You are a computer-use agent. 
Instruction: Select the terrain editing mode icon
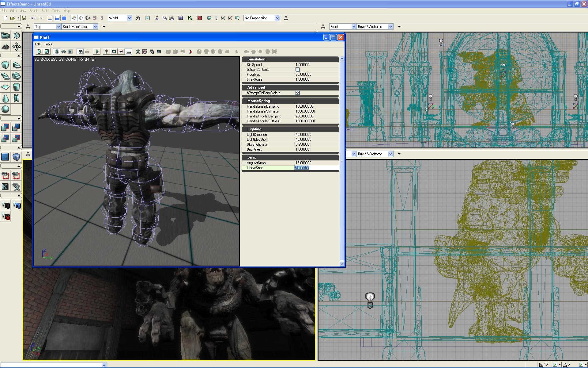(x=5, y=47)
